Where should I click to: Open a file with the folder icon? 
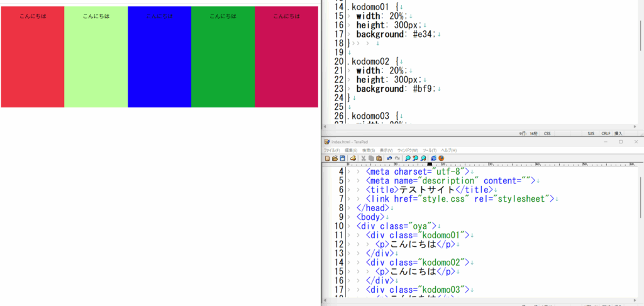coord(335,158)
